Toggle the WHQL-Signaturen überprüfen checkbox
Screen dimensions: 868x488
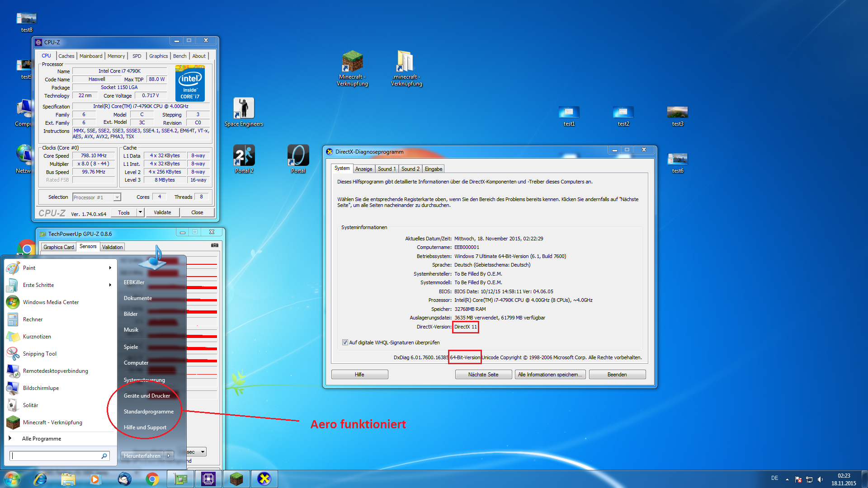pos(345,343)
